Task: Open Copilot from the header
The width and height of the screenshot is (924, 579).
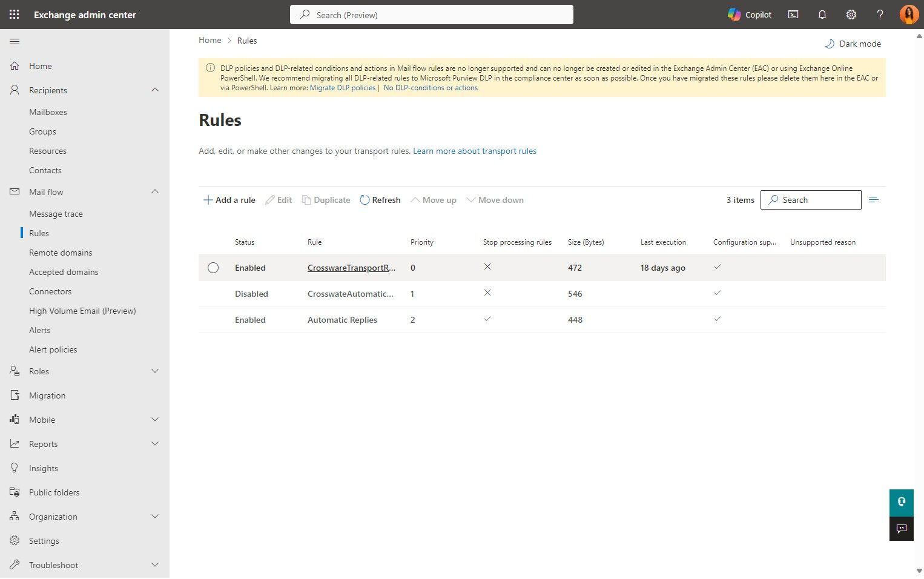Action: coord(750,15)
